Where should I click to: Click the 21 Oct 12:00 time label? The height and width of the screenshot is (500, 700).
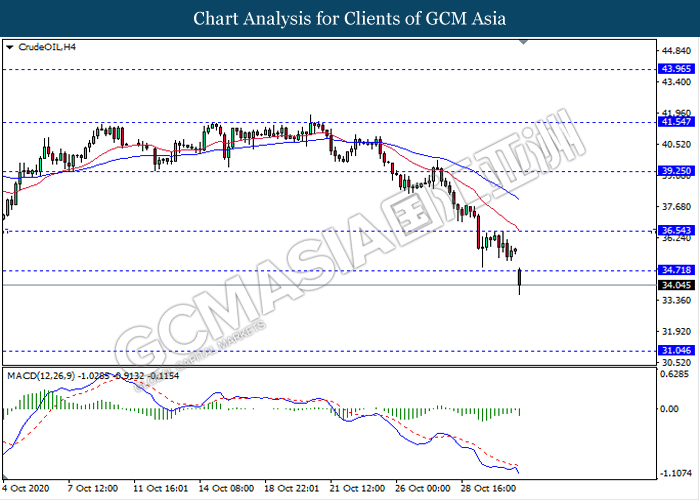357,488
